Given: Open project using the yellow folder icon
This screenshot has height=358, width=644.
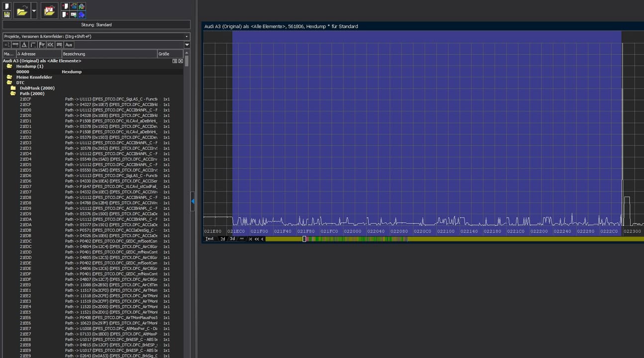Looking at the screenshot, I should point(21,10).
